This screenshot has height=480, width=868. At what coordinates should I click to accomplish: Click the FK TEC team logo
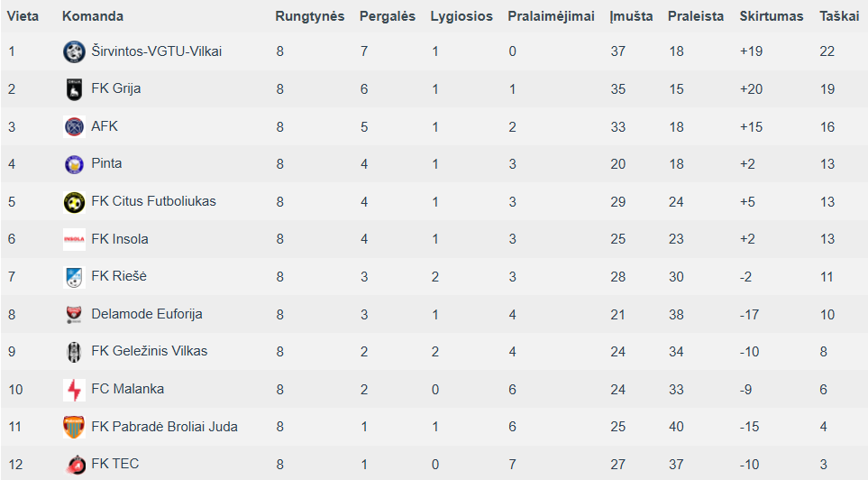tap(74, 465)
